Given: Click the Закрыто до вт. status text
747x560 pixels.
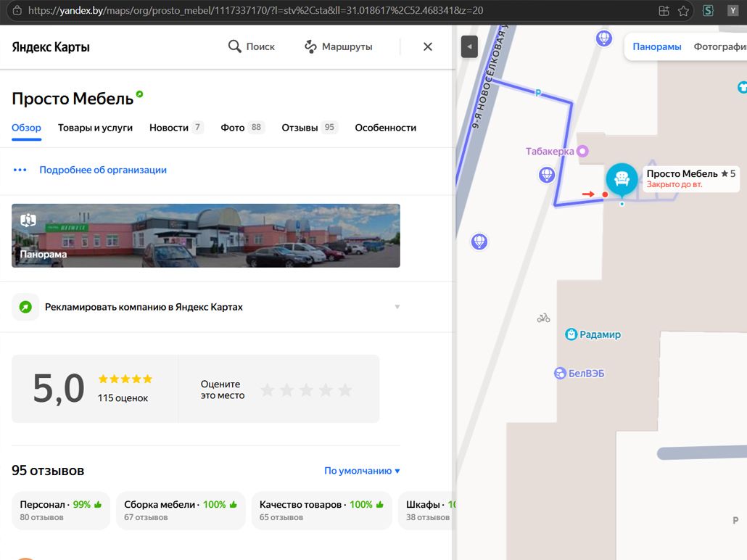Looking at the screenshot, I should [x=674, y=184].
